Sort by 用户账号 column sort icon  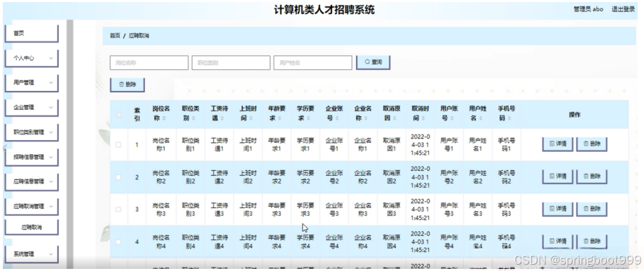pyautogui.click(x=452, y=118)
